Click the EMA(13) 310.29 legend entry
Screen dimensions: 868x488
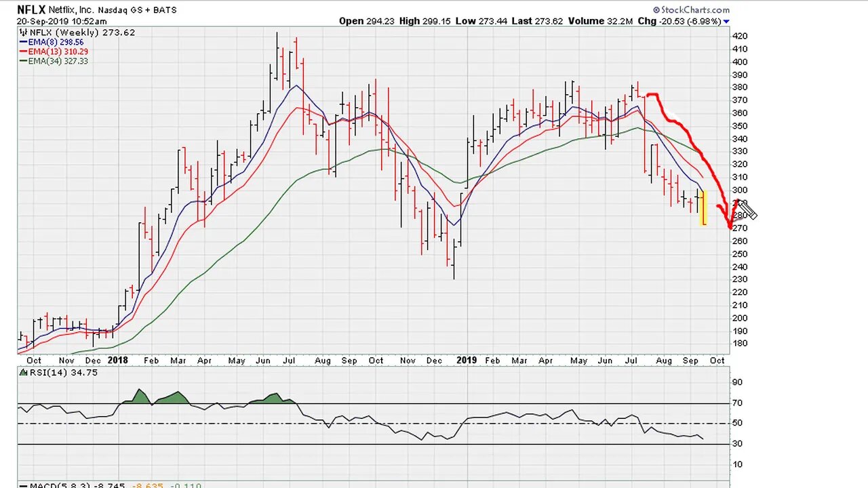(x=58, y=52)
